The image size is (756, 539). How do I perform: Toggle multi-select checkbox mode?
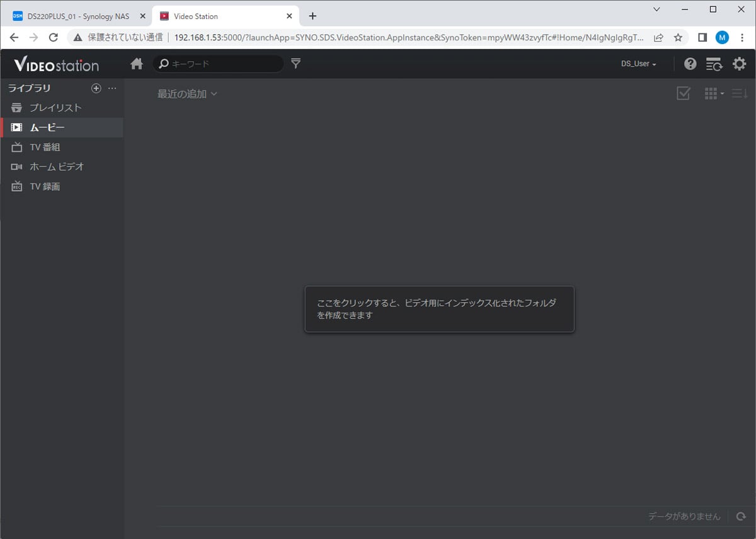point(683,94)
